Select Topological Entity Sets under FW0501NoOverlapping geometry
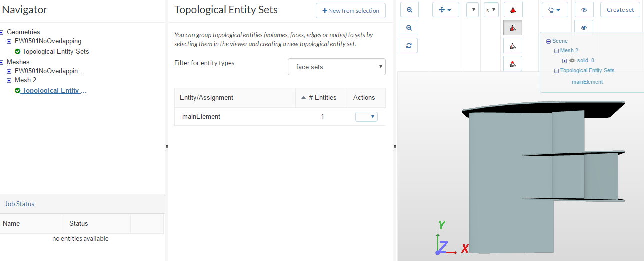Screen dimensions: 644x261 pos(55,51)
